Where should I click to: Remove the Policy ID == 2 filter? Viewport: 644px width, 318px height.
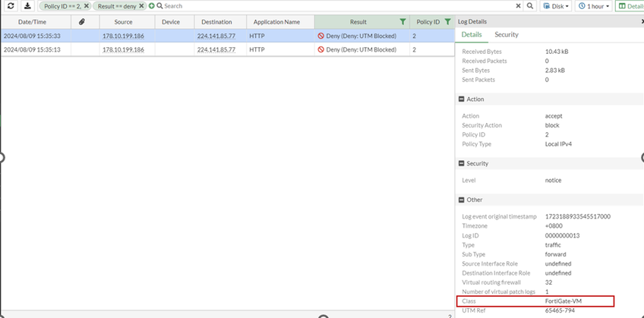(87, 6)
